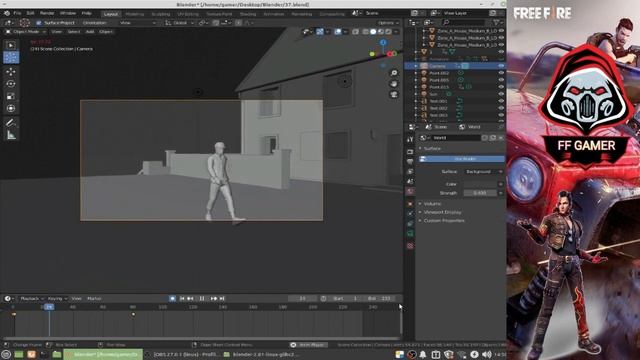Jump to the first frame
Screen dimensions: 640x360
pos(182,299)
